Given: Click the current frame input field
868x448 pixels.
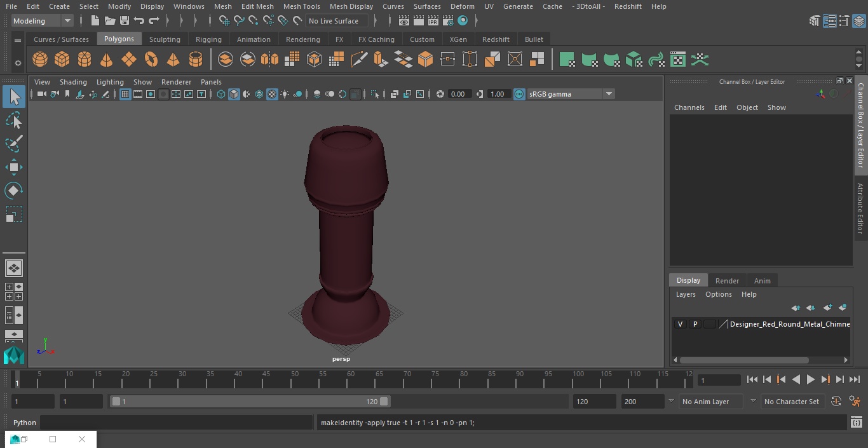Looking at the screenshot, I should (719, 380).
